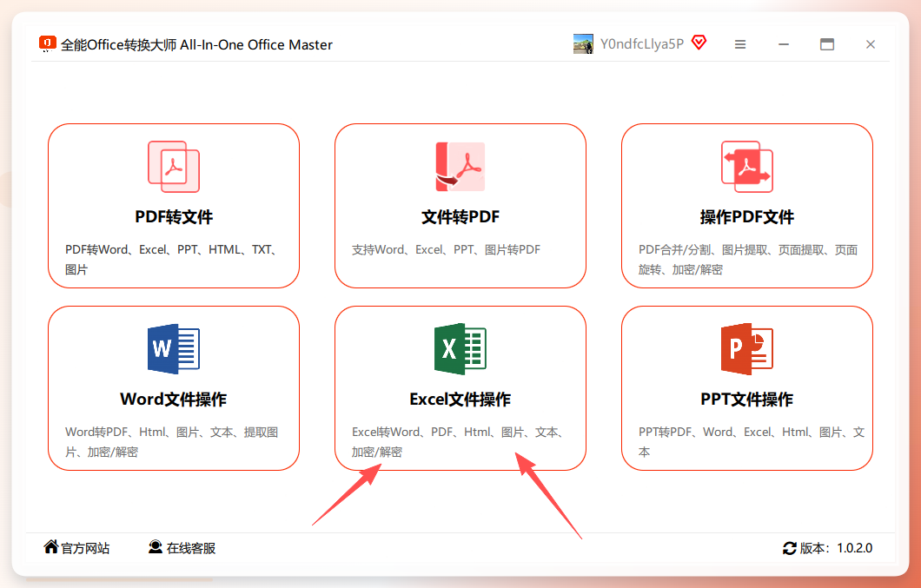Image resolution: width=921 pixels, height=588 pixels.
Task: Click description starting Word转PDF、Html
Action: (x=171, y=442)
